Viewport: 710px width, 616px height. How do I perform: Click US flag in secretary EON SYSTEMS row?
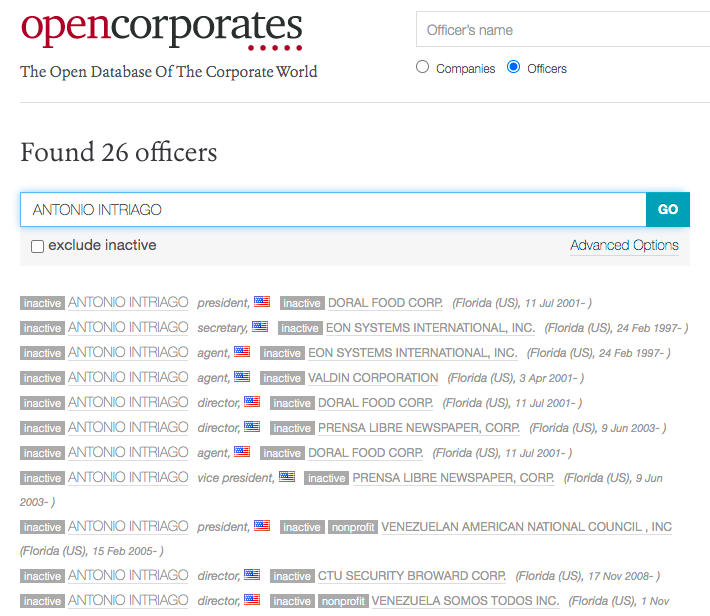260,326
